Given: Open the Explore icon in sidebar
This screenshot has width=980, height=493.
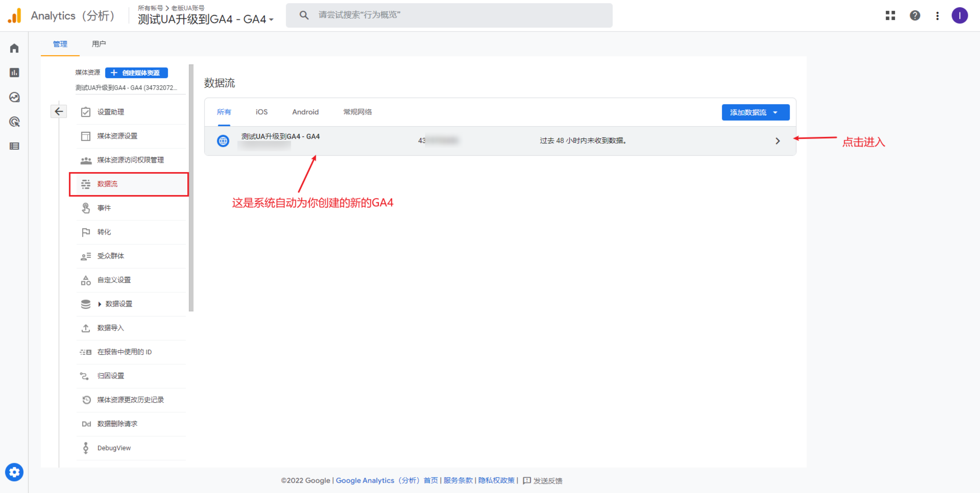Looking at the screenshot, I should click(14, 97).
